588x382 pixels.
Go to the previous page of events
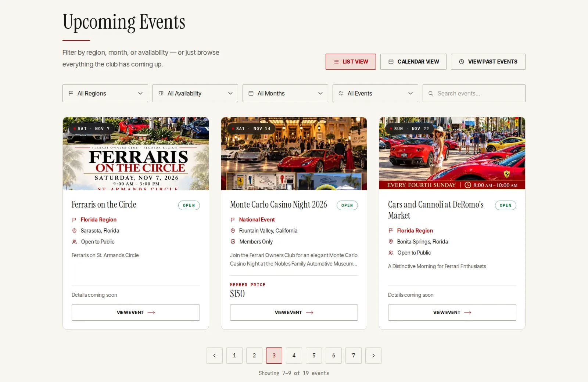(x=215, y=356)
